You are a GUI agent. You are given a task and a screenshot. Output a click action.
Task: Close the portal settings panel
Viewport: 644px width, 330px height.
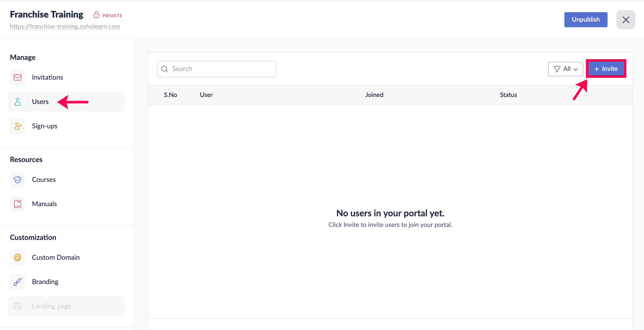coord(626,20)
